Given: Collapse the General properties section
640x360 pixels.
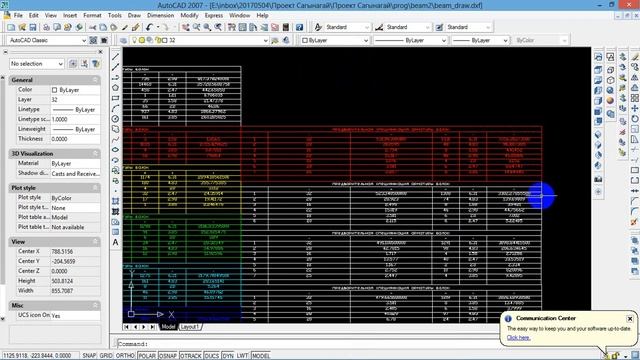Looking at the screenshot, I should [x=95, y=80].
